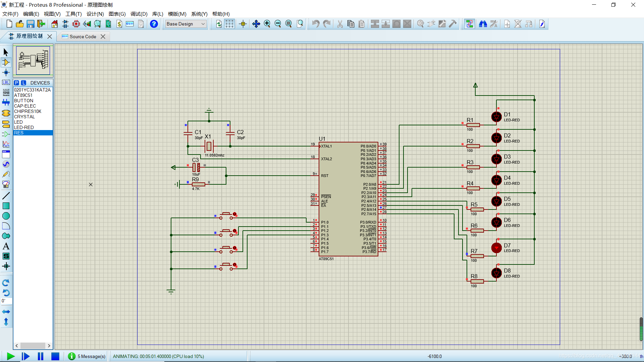Viewport: 644px width, 362px height.
Task: Click the device list horizontal scrollbar
Action: coord(33,346)
